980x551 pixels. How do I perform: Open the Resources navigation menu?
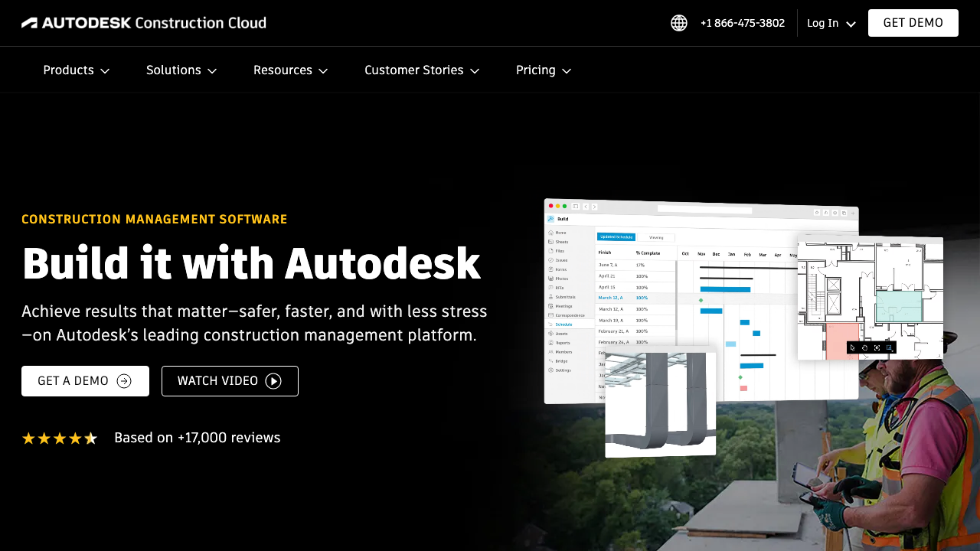[291, 70]
